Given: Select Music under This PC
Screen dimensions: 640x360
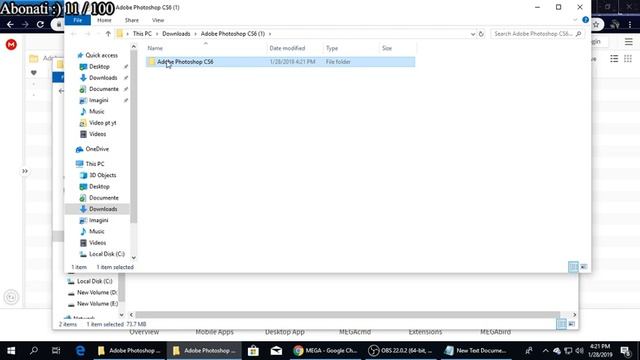Looking at the screenshot, I should pyautogui.click(x=97, y=231).
